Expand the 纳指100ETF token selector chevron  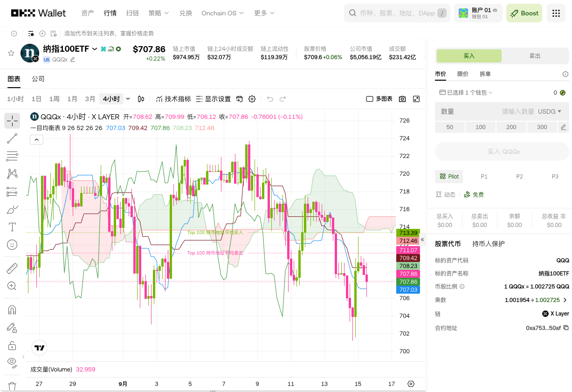[x=95, y=49]
